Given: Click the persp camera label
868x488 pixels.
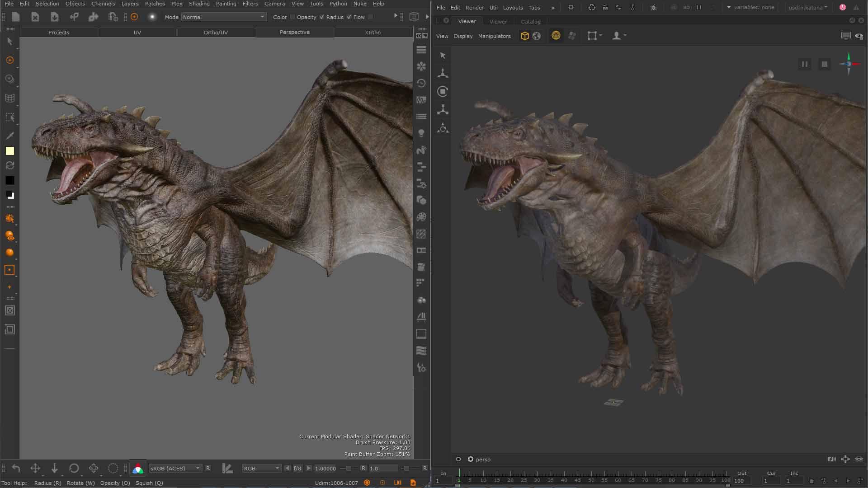Looking at the screenshot, I should pyautogui.click(x=483, y=460).
